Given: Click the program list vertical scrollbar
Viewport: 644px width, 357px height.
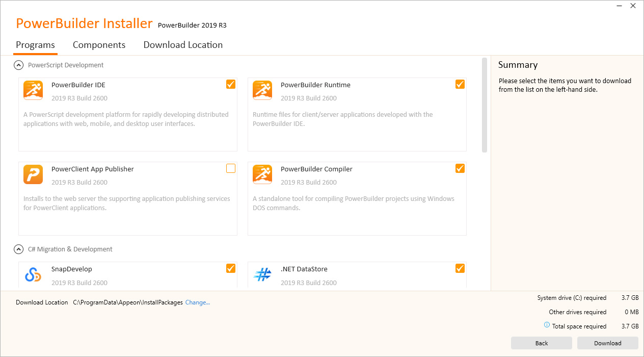Looking at the screenshot, I should 485,105.
